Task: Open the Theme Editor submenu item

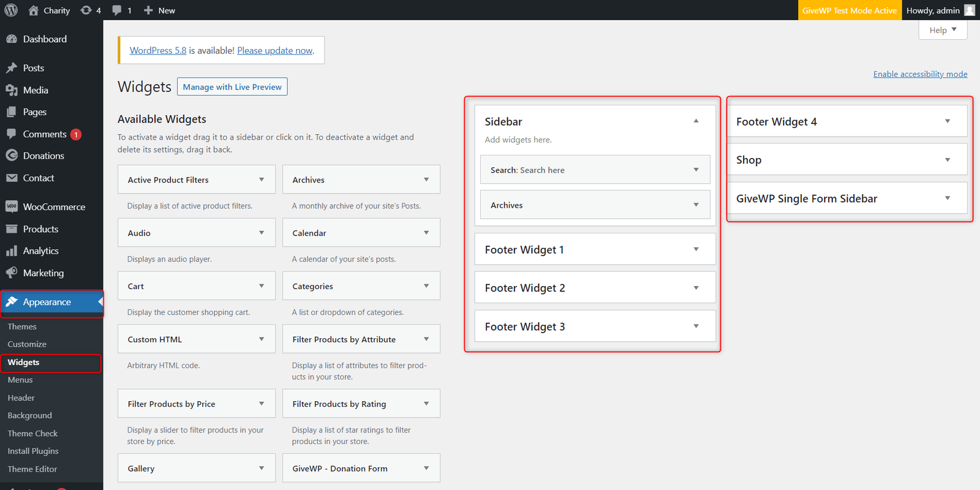Action: coord(32,469)
